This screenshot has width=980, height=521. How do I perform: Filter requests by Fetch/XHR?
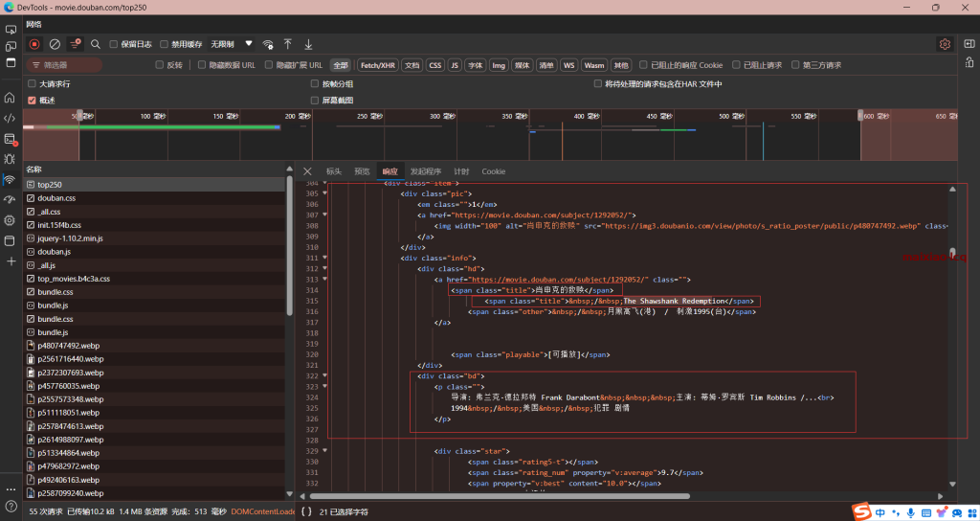pyautogui.click(x=377, y=65)
